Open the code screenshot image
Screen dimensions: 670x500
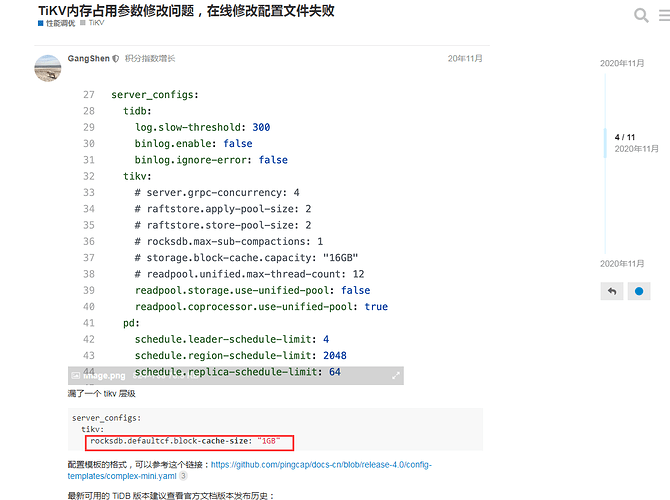click(235, 233)
